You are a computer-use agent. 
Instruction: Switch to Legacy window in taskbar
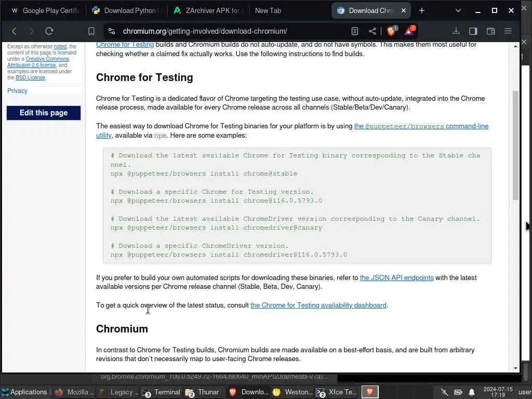pyautogui.click(x=118, y=392)
